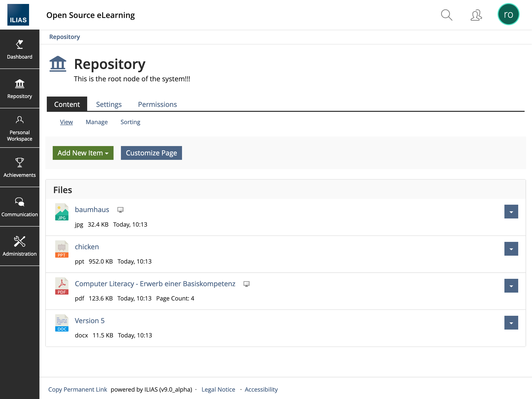
Task: Open the search magnifier icon
Action: [x=446, y=15]
